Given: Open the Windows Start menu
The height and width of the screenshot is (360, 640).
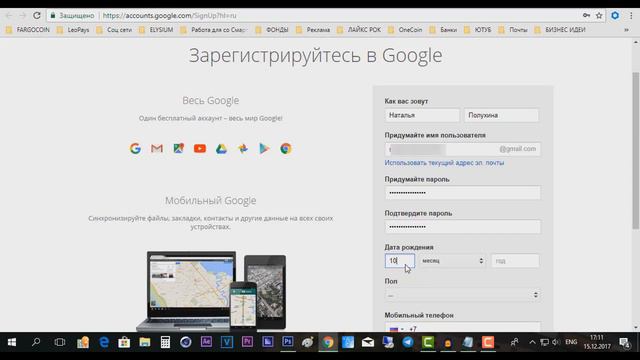Looking at the screenshot, I should 11,342.
